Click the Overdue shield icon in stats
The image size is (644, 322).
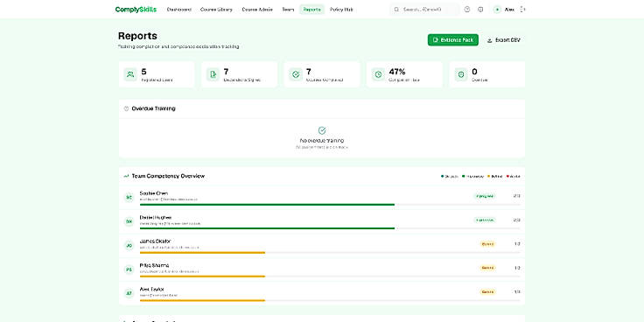pyautogui.click(x=461, y=74)
